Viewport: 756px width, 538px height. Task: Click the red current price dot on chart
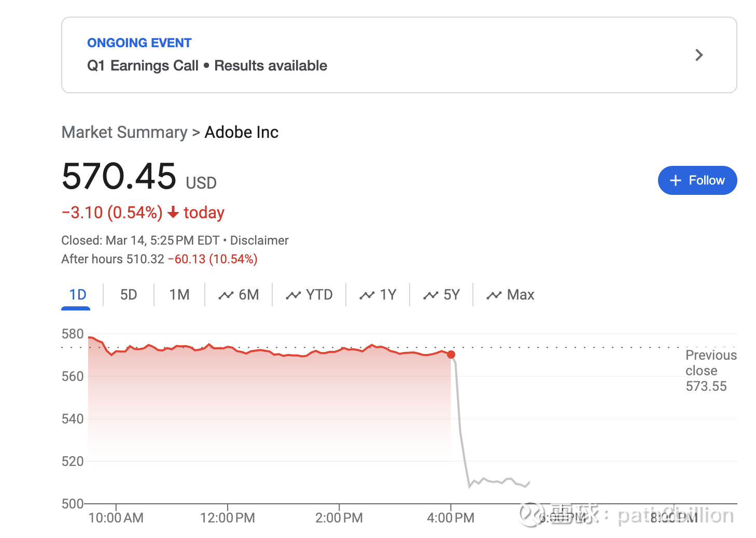pos(451,355)
